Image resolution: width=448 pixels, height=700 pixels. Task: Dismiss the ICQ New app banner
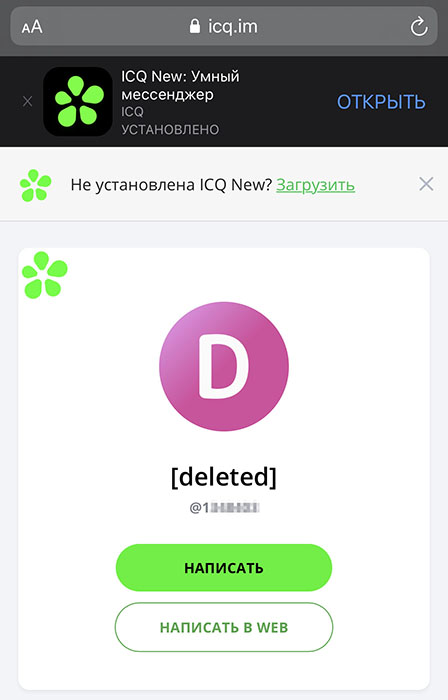point(28,102)
